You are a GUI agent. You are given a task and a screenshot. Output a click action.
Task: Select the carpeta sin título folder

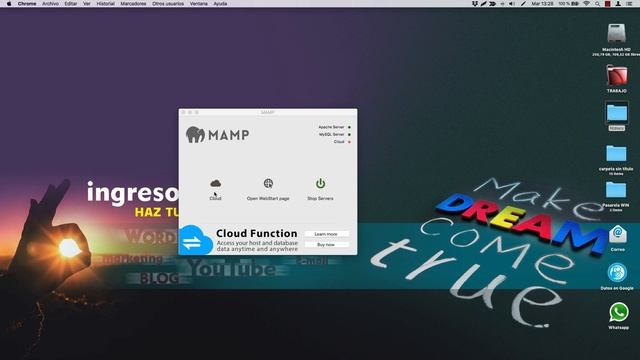(x=616, y=154)
